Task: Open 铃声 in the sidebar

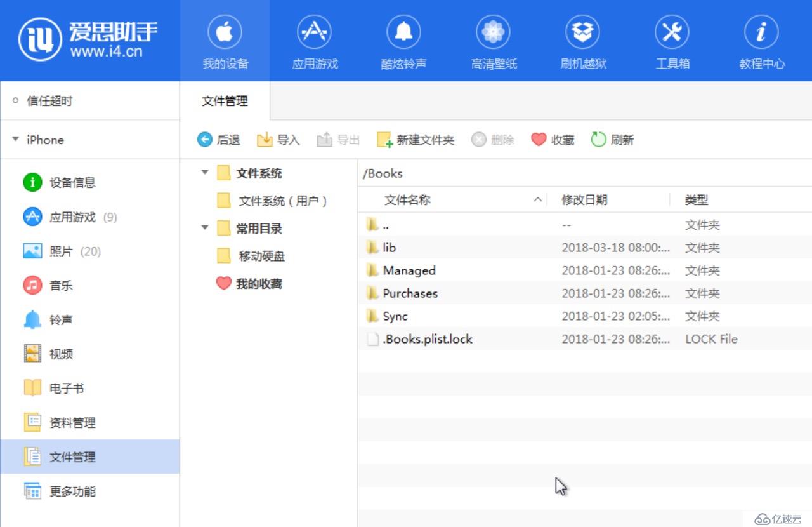Action: click(x=89, y=320)
